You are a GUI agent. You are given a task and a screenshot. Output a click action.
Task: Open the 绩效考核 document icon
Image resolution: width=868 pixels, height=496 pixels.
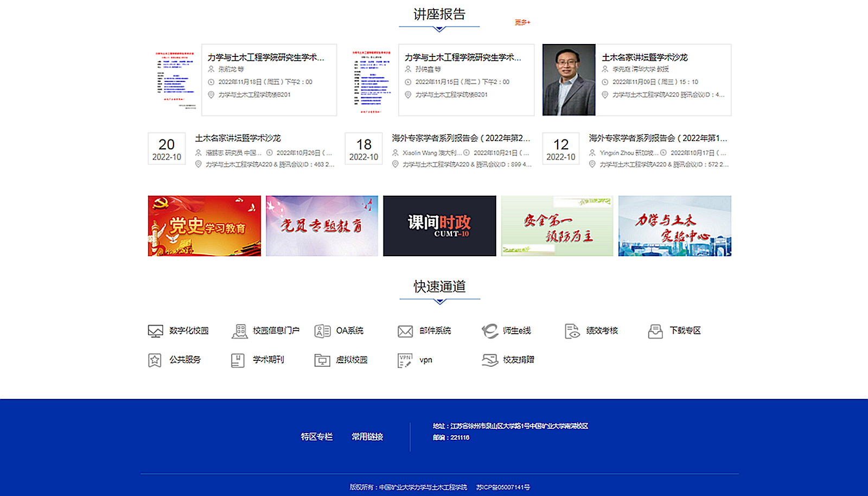click(572, 331)
